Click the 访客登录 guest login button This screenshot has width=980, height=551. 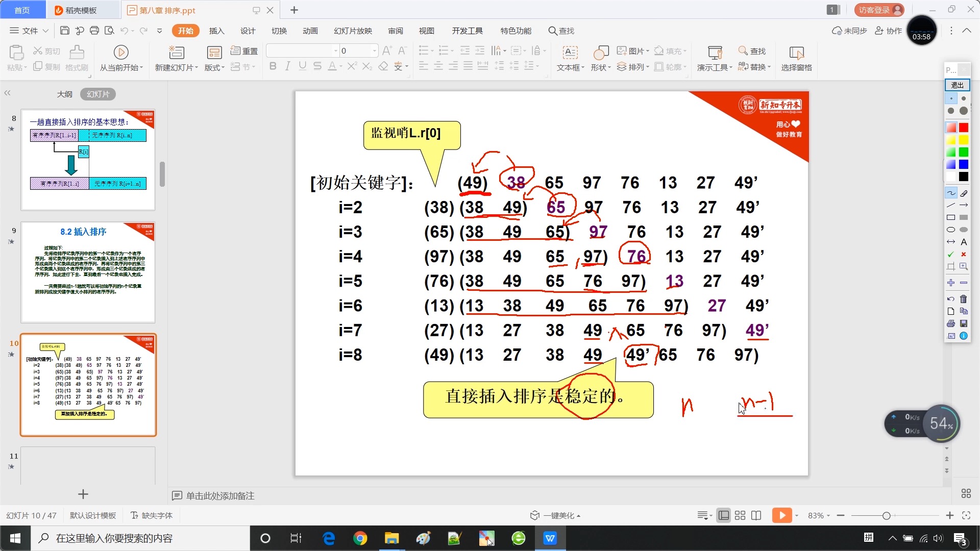879,10
